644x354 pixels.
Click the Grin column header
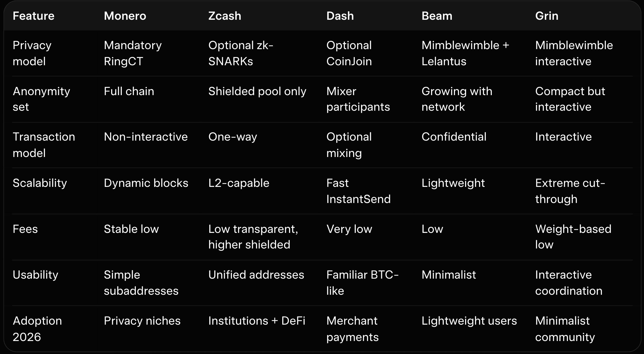click(547, 16)
